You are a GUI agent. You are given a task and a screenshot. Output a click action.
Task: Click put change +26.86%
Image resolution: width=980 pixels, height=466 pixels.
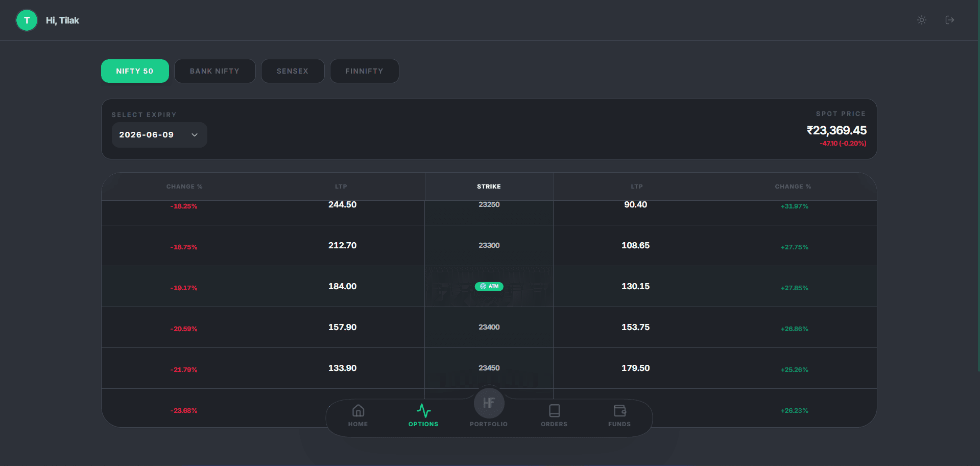794,329
